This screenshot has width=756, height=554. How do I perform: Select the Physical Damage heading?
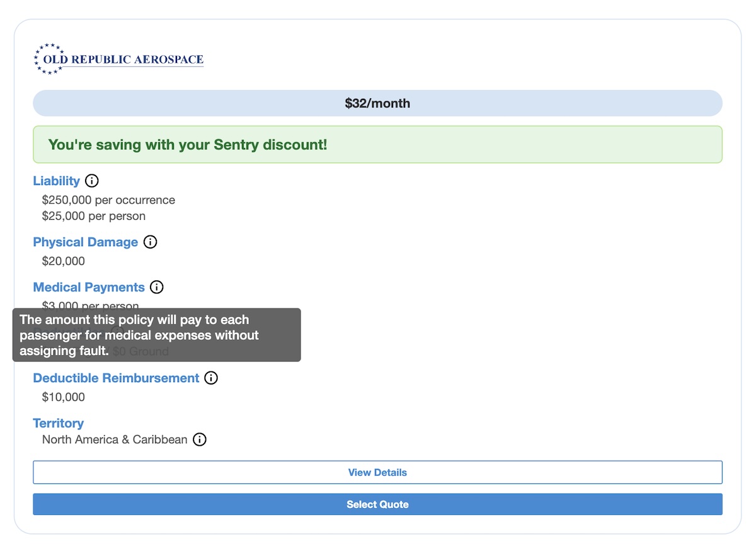(85, 242)
